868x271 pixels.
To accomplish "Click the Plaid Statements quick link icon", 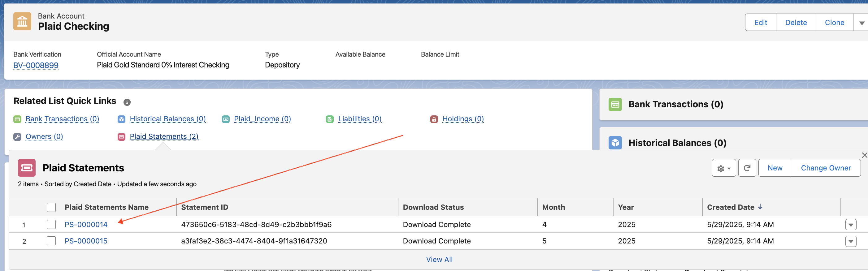I will pyautogui.click(x=121, y=137).
